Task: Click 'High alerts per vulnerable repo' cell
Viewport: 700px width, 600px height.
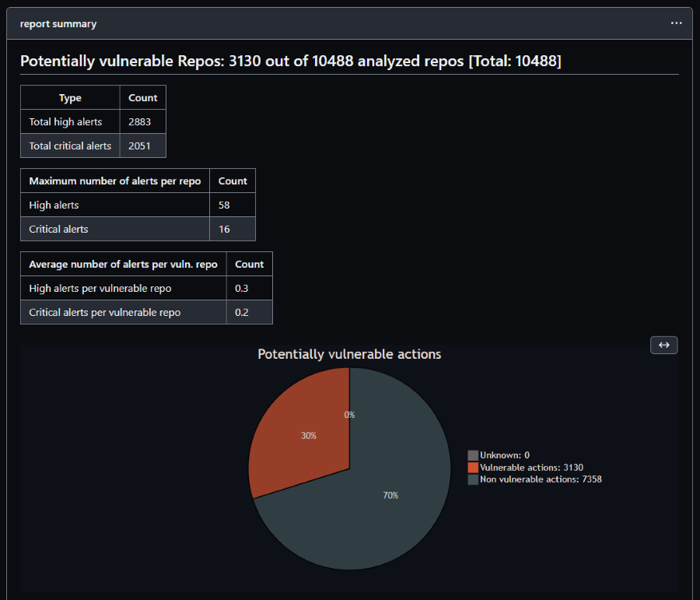Action: [x=123, y=288]
